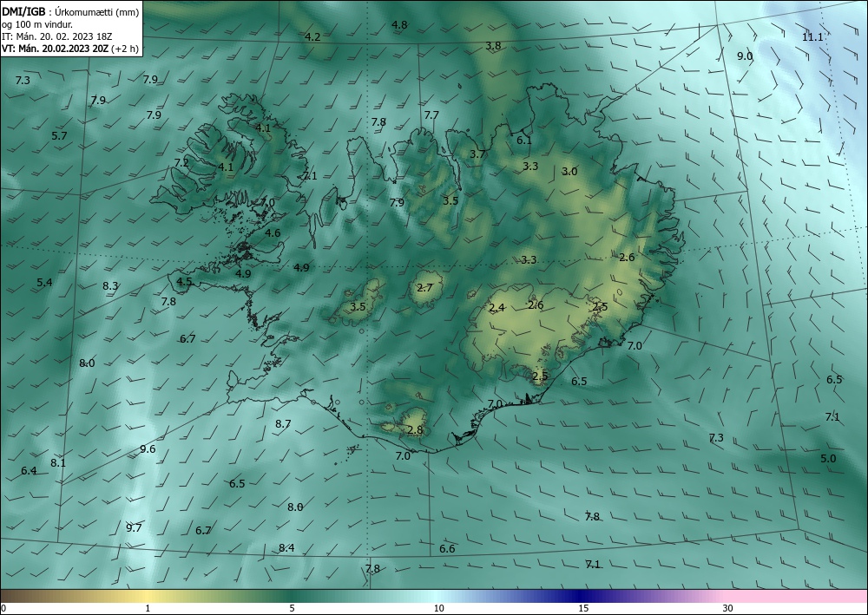Click the yellow band of the color scale
Viewport: 868px width, 615px height.
click(147, 596)
